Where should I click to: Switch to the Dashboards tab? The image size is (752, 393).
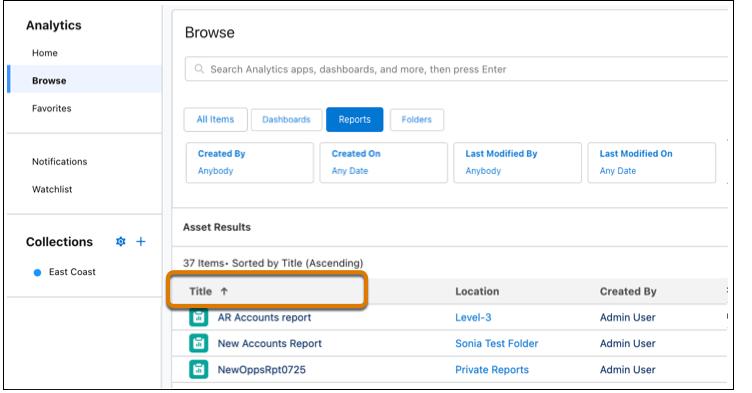point(286,119)
